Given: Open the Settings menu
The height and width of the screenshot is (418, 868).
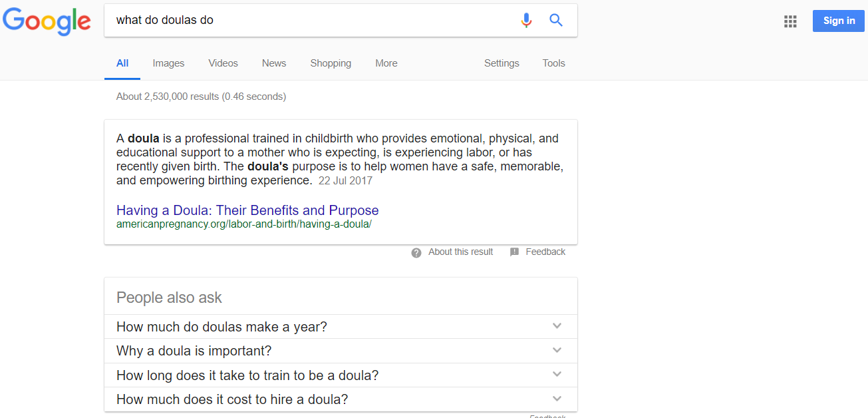Looking at the screenshot, I should point(502,63).
